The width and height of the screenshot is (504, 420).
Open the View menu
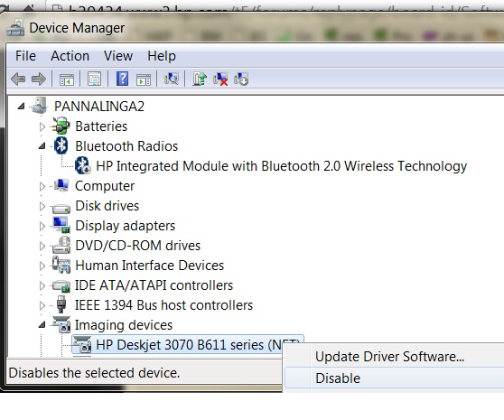[118, 56]
